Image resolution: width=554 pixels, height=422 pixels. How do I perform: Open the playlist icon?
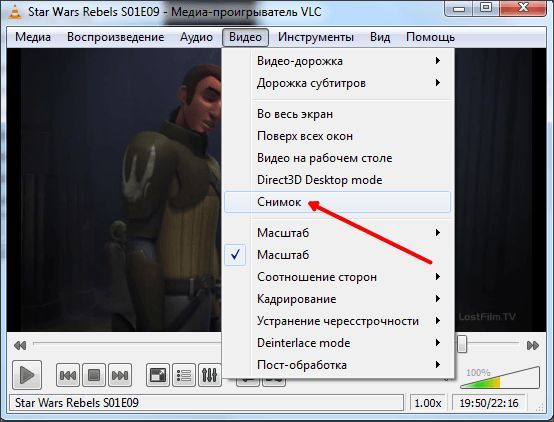pyautogui.click(x=184, y=375)
